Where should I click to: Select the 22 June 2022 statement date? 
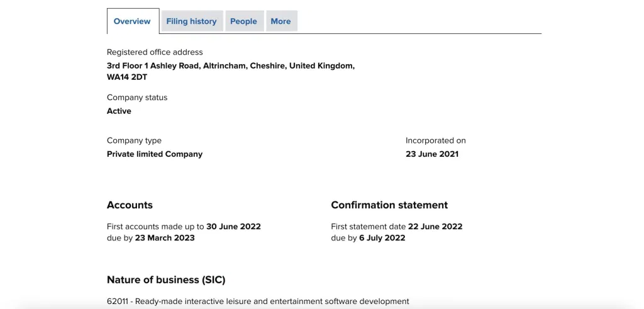(x=435, y=227)
